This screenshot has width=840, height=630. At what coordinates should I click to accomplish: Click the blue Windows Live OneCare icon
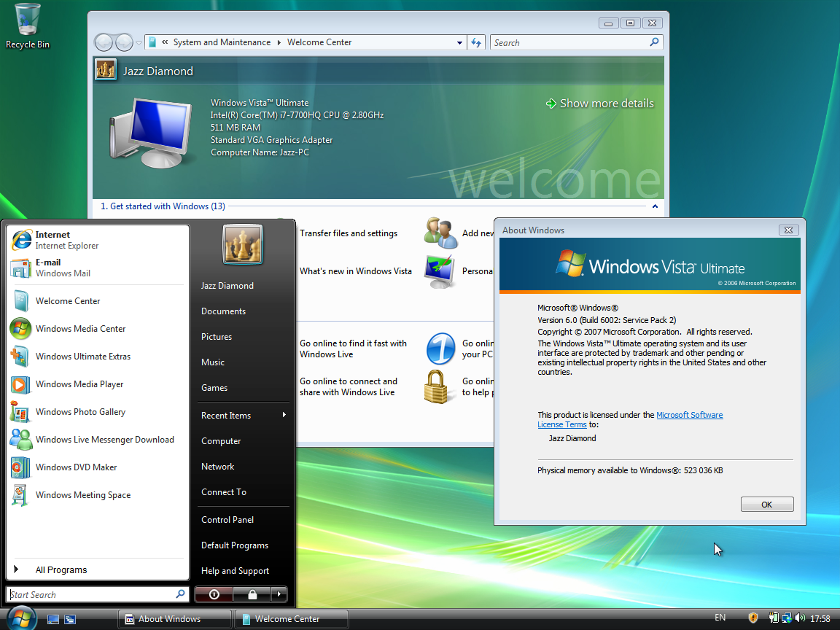point(441,349)
